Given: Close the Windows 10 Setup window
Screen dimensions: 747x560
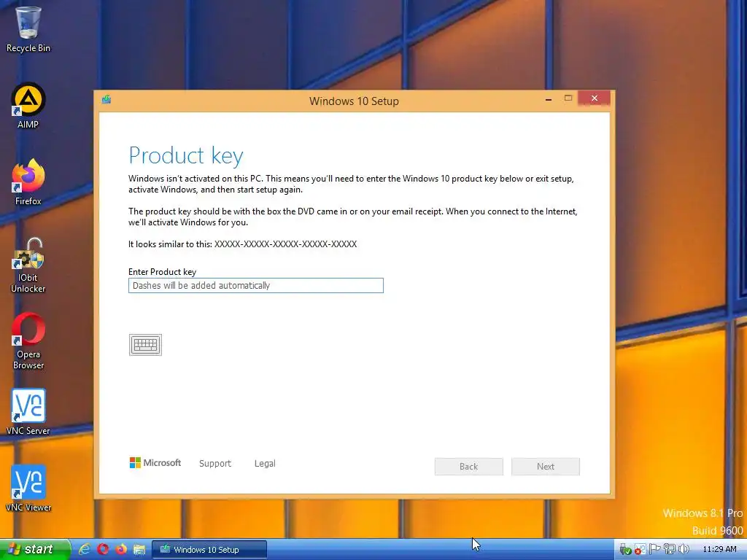Looking at the screenshot, I should pyautogui.click(x=594, y=98).
